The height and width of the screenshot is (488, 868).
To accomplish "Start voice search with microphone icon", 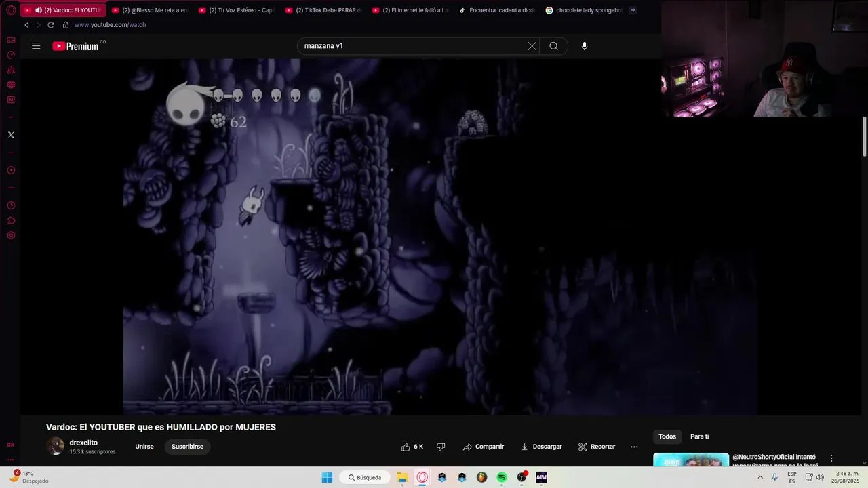I will 585,46.
